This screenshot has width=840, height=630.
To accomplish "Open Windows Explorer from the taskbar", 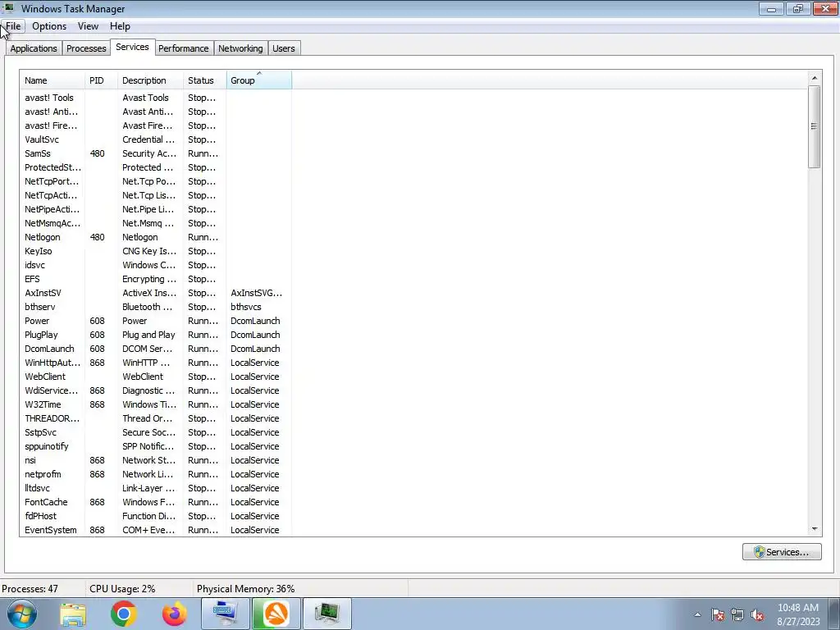I will click(x=73, y=614).
